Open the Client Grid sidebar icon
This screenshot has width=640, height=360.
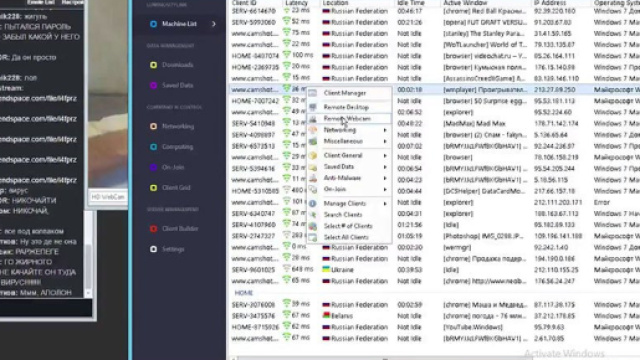click(x=153, y=187)
